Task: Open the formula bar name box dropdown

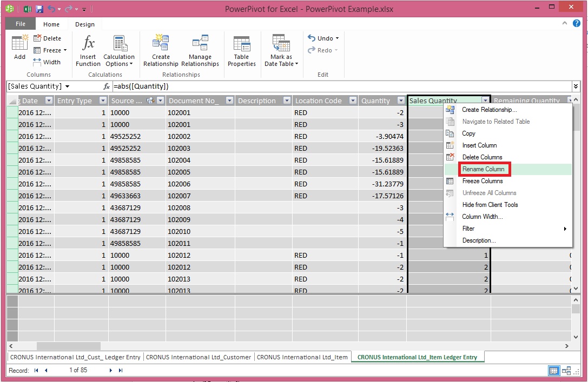Action: tap(68, 86)
